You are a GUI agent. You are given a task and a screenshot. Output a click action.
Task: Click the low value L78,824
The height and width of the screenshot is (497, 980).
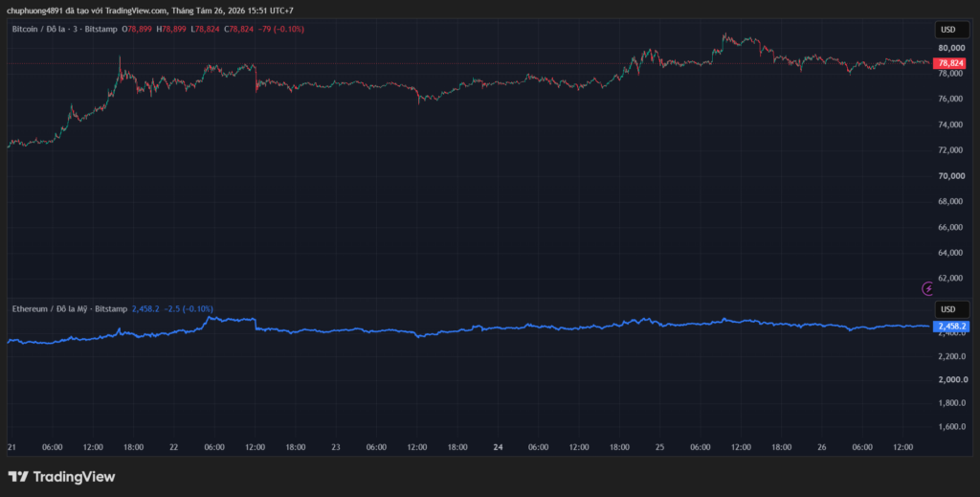pyautogui.click(x=205, y=30)
